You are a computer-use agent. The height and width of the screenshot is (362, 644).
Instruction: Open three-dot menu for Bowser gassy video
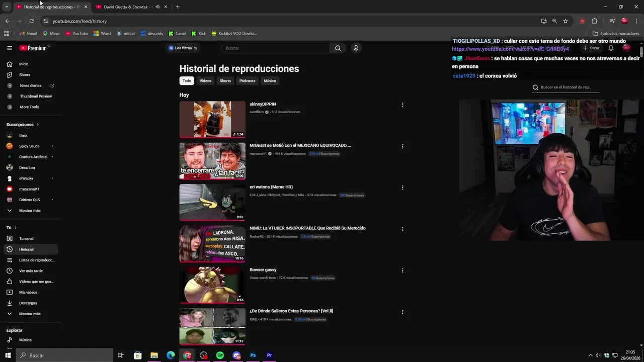[x=403, y=270]
